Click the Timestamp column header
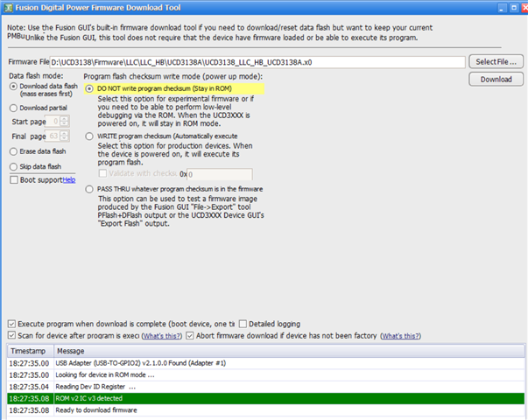 pyautogui.click(x=31, y=351)
